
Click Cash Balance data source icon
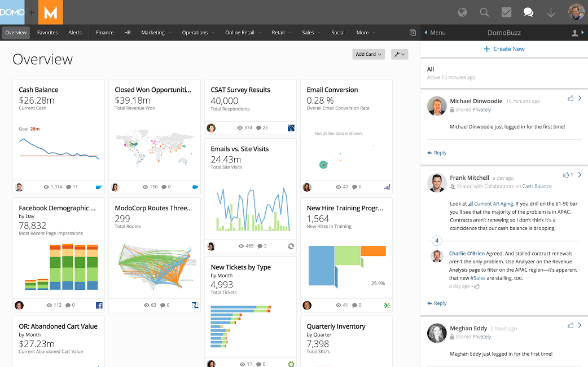pyautogui.click(x=99, y=187)
